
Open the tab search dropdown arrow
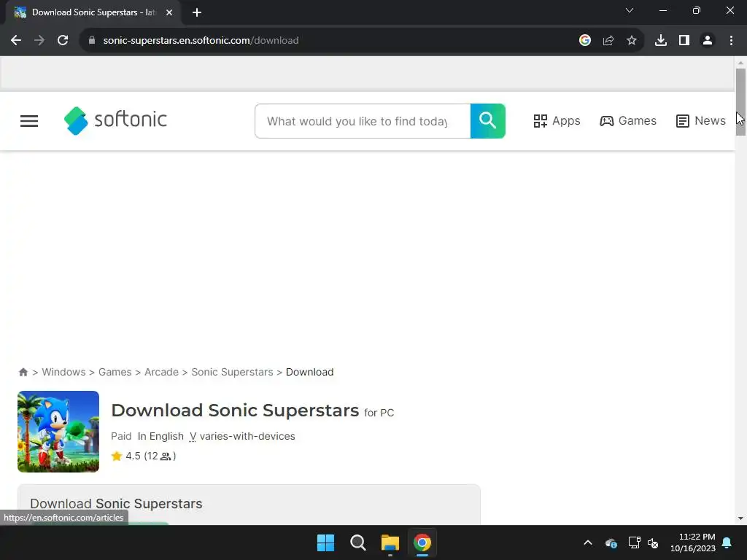pyautogui.click(x=630, y=10)
